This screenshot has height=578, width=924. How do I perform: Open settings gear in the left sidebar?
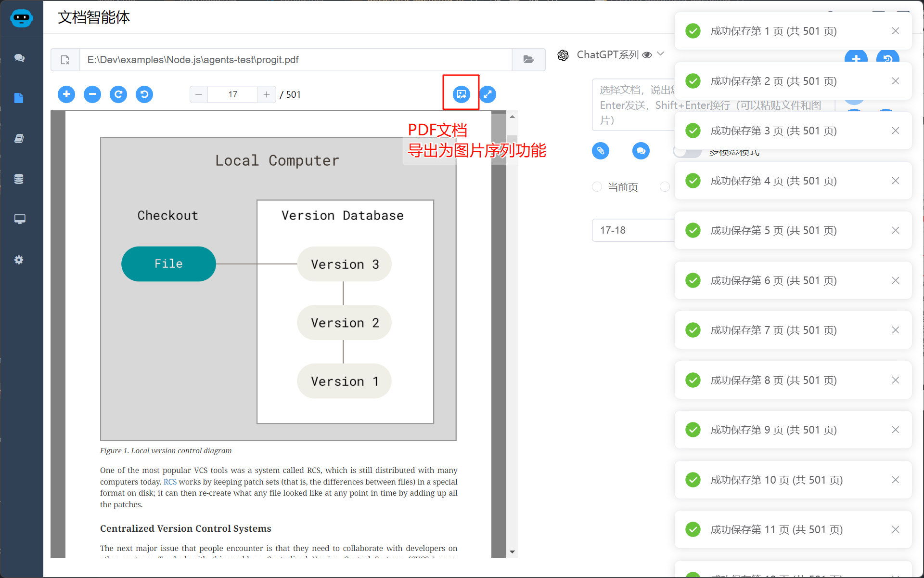[19, 260]
